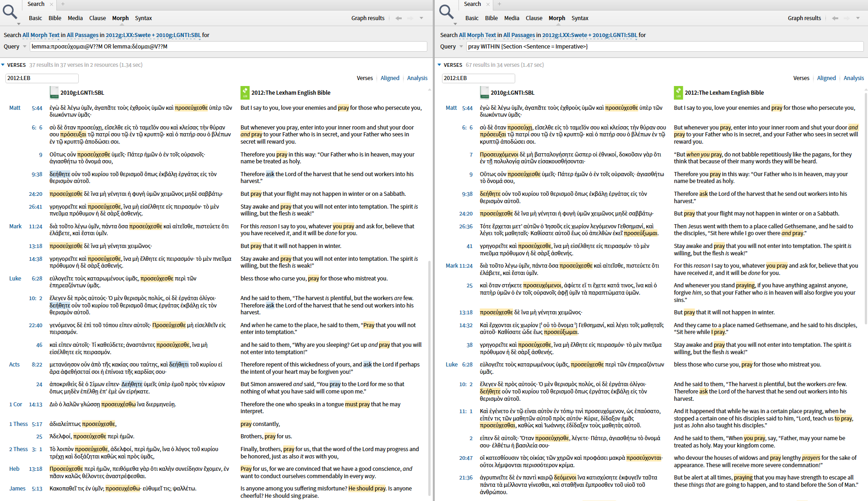Close the left Search tab
Image resolution: width=868 pixels, height=501 pixels.
(52, 4)
